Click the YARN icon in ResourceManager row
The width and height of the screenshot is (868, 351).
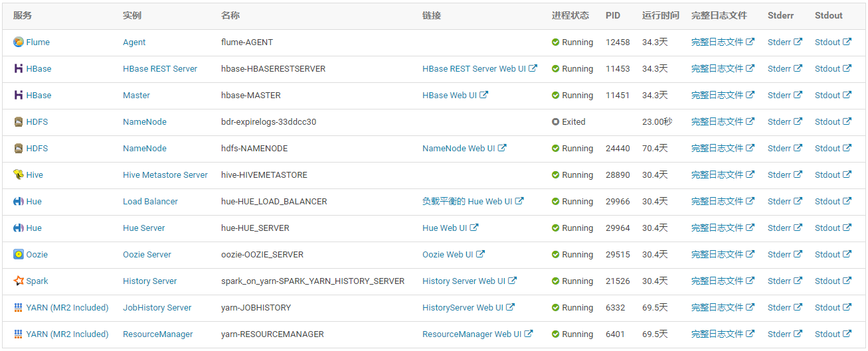19,334
